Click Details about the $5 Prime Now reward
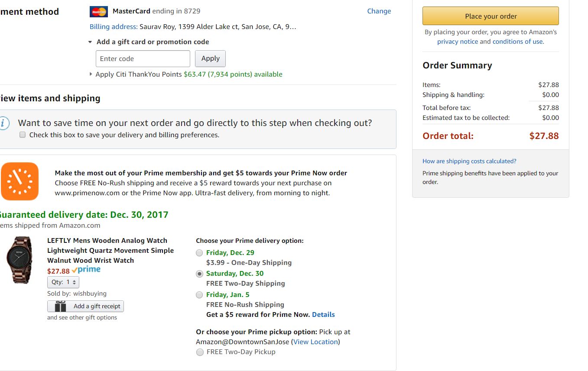Viewport: 588px width, 371px height. (323, 314)
